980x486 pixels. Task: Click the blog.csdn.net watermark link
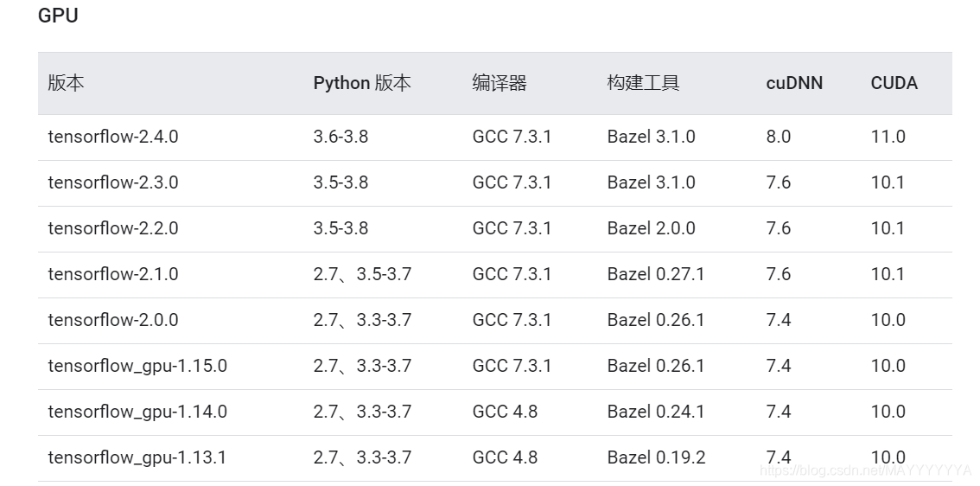pos(866,470)
